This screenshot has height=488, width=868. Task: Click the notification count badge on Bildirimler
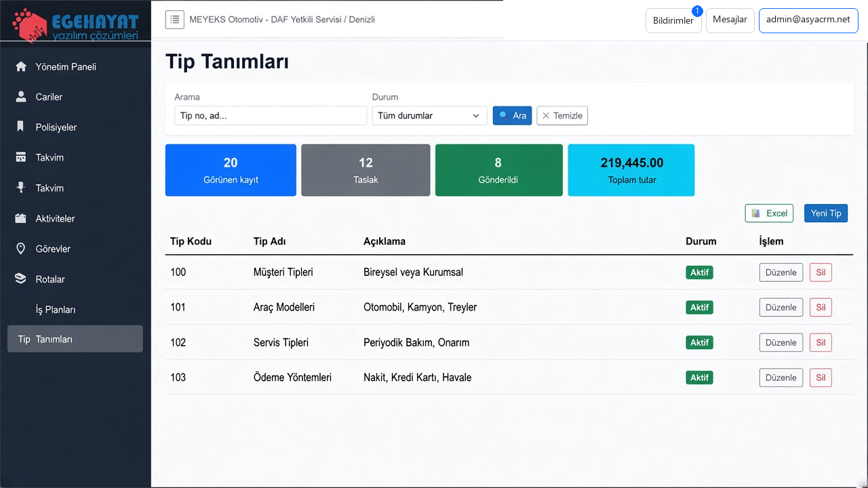tap(697, 11)
